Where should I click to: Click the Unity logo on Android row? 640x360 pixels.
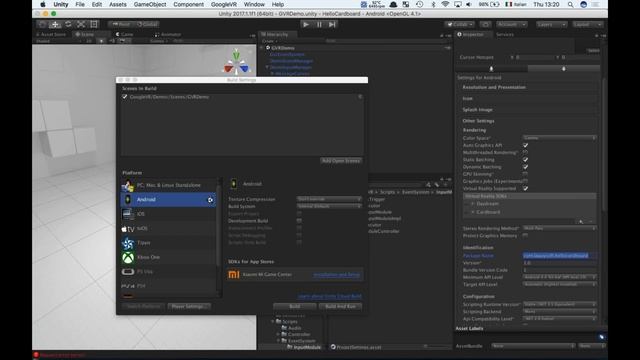pos(210,200)
